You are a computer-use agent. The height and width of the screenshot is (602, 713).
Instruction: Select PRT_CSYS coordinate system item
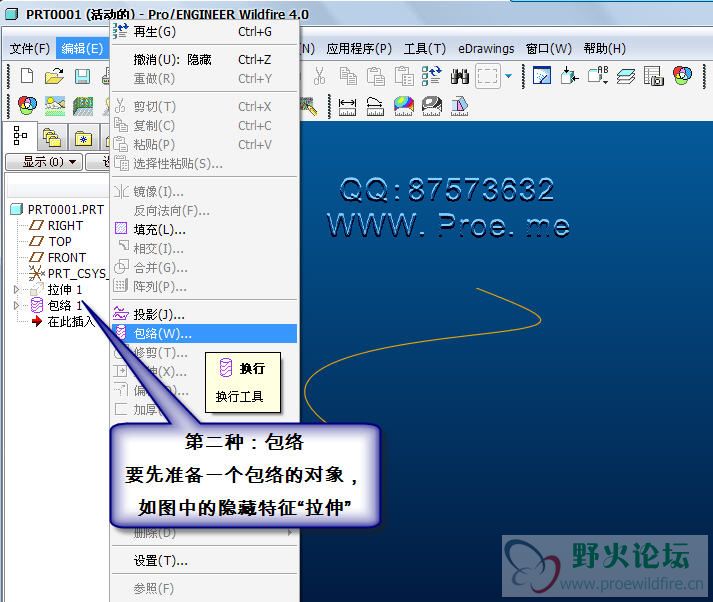tap(77, 274)
